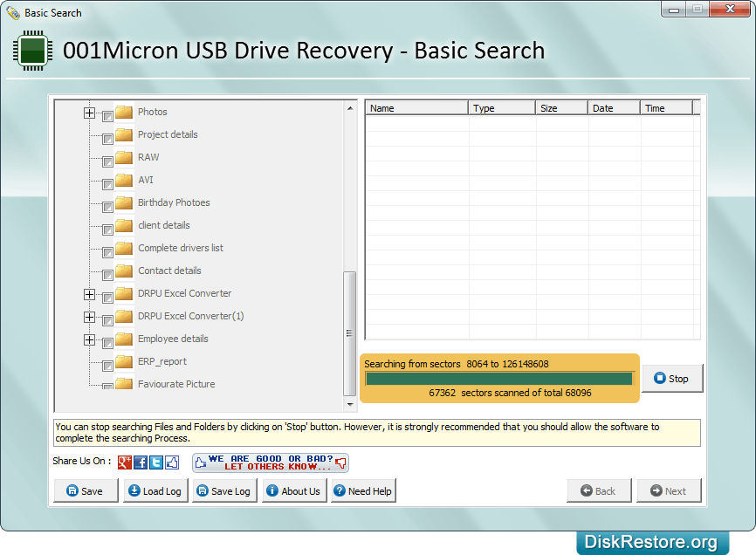Select the Birthday Photoes tree row
The height and width of the screenshot is (555, 756).
click(174, 202)
